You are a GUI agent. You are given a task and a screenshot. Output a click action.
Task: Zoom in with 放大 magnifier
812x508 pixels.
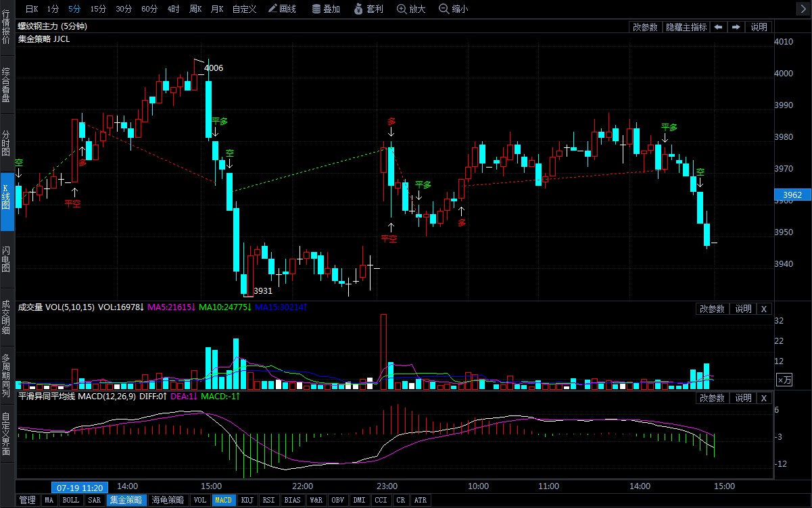411,9
